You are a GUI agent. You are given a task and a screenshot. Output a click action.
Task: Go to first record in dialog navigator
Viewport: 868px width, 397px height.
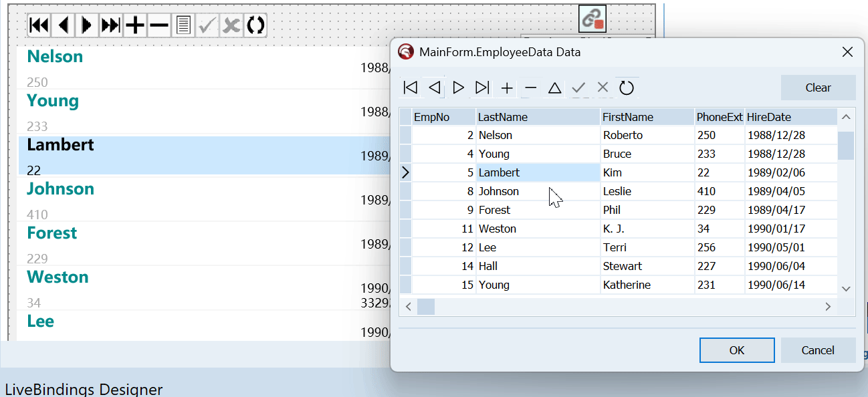(x=411, y=88)
